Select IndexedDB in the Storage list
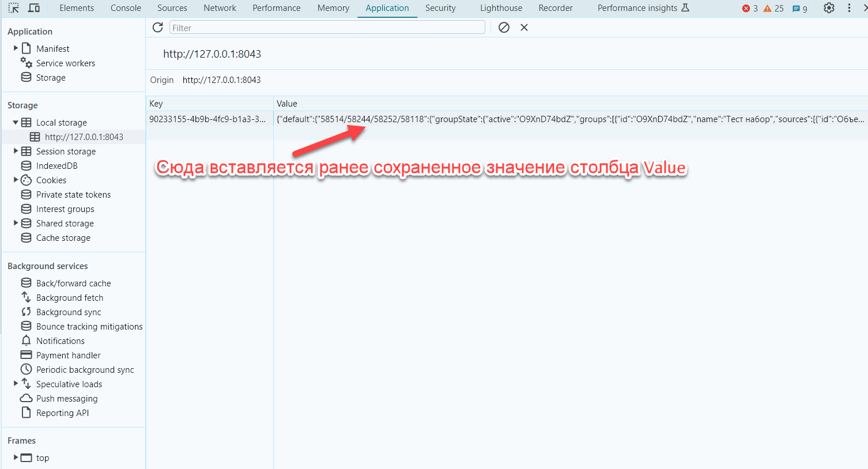The image size is (868, 469). click(x=56, y=166)
